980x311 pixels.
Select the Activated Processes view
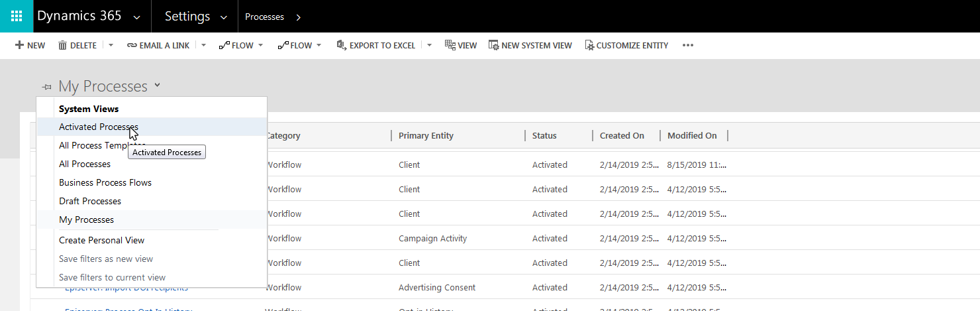point(99,127)
